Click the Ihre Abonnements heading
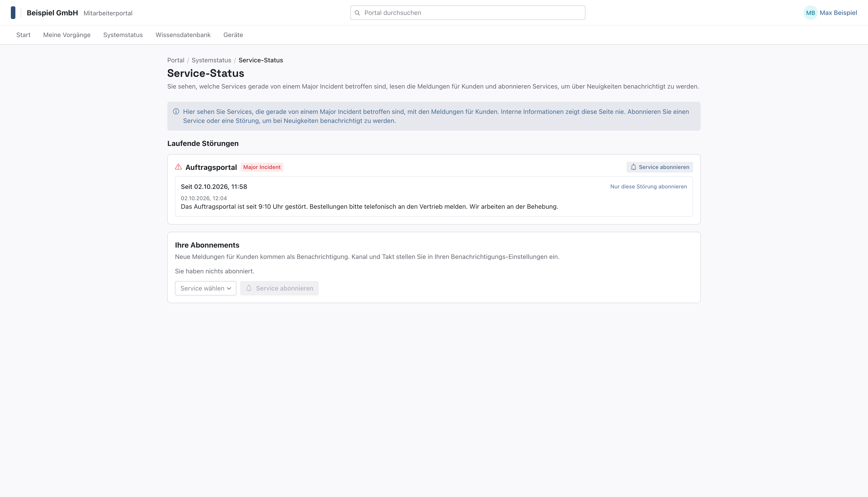The width and height of the screenshot is (868, 497). (207, 245)
